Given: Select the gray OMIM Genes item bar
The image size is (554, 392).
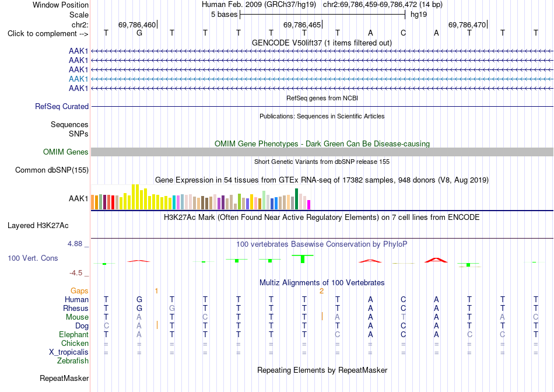Looking at the screenshot, I should [322, 152].
